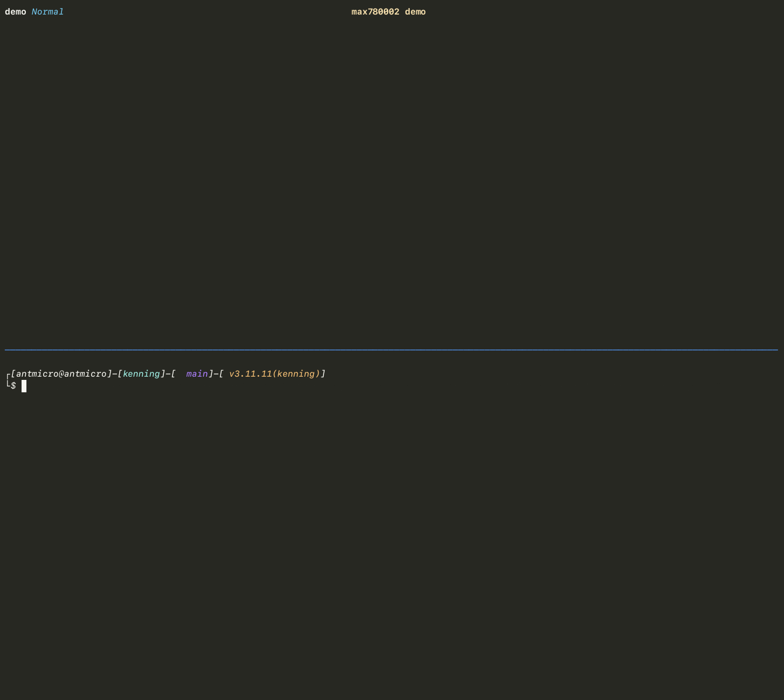Click the terminal cursor block after the prompt
The image size is (784, 700).
24,386
